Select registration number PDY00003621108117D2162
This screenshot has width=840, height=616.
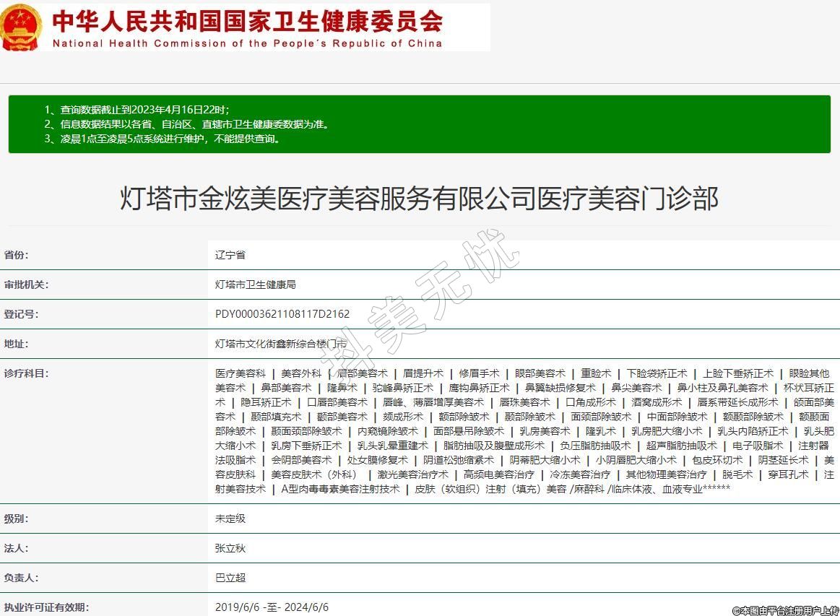click(282, 314)
